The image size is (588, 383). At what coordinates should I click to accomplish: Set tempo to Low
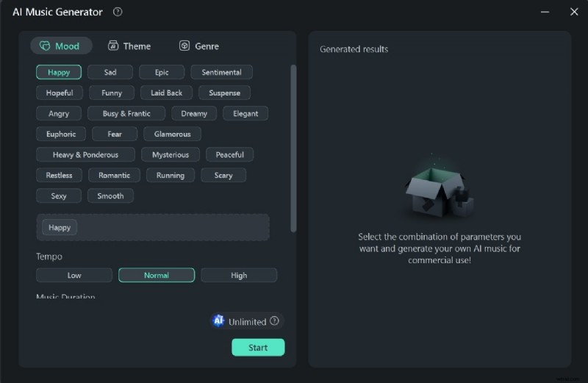click(74, 275)
